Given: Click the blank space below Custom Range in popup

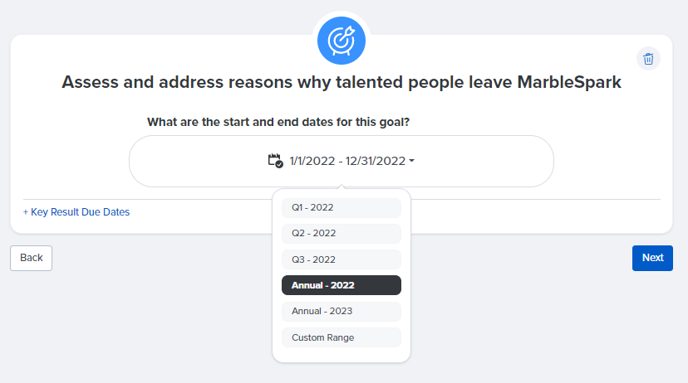Looking at the screenshot, I should [341, 354].
